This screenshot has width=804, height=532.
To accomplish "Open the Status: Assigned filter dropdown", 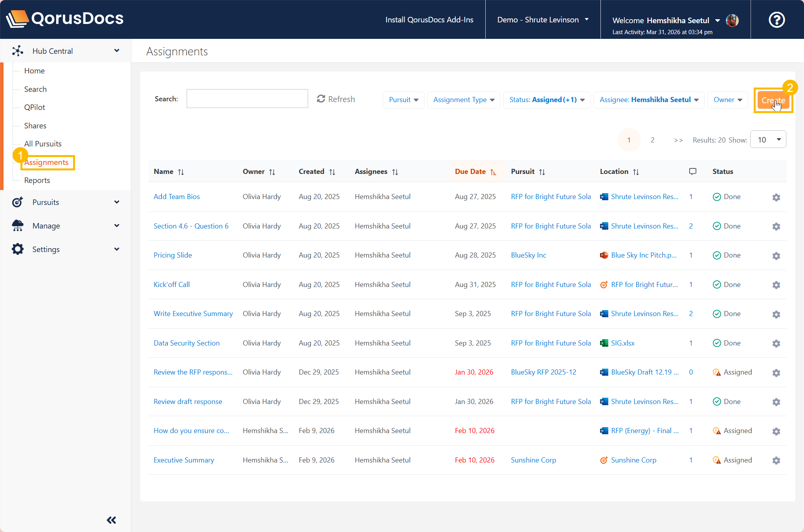I will (x=547, y=100).
